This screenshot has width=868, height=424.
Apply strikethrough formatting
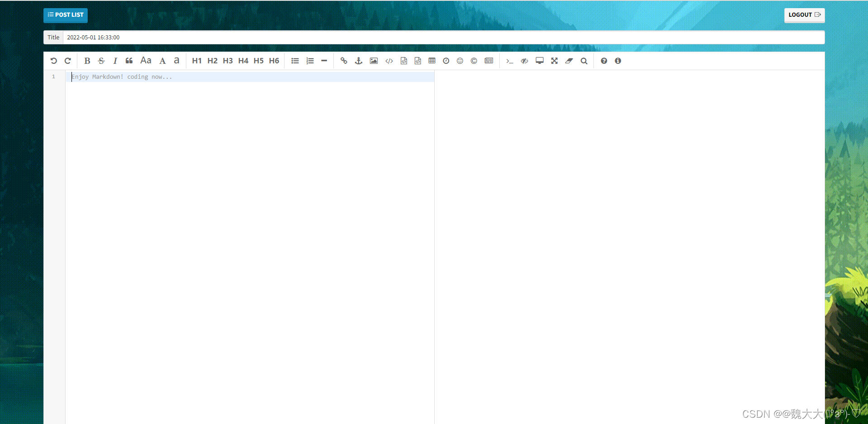click(x=101, y=61)
